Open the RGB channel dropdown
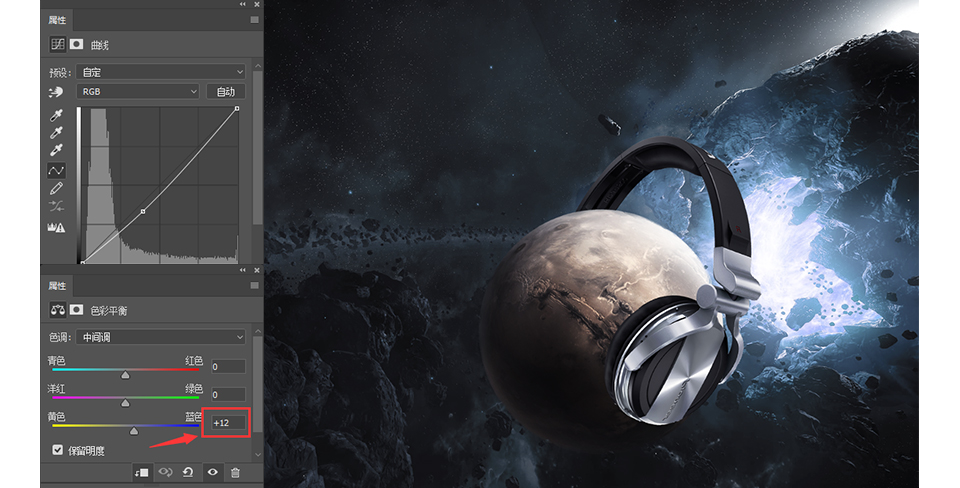Image resolution: width=960 pixels, height=488 pixels. pos(138,91)
